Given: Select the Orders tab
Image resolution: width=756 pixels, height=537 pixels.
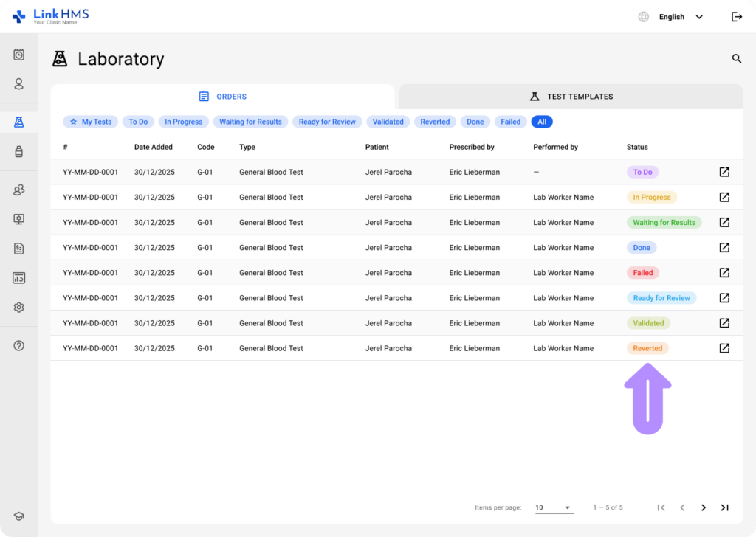Looking at the screenshot, I should 223,97.
